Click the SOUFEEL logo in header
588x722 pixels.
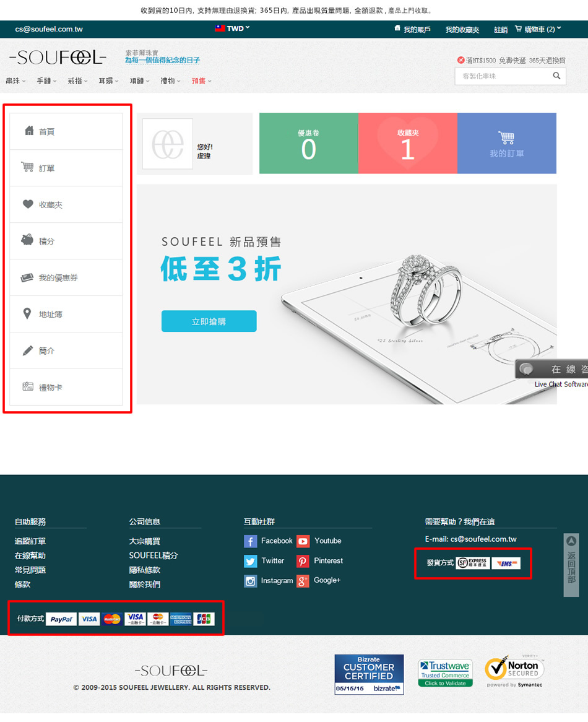58,58
